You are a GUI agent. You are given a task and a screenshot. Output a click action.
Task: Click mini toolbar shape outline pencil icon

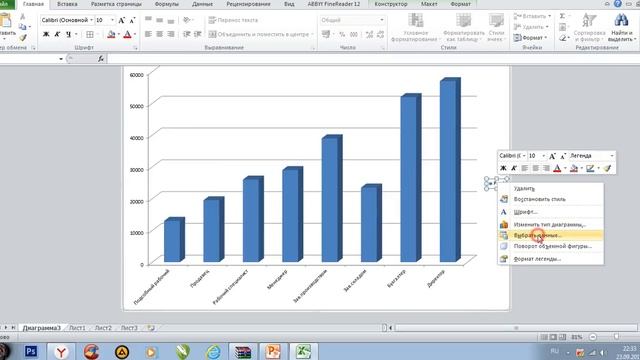tap(590, 168)
